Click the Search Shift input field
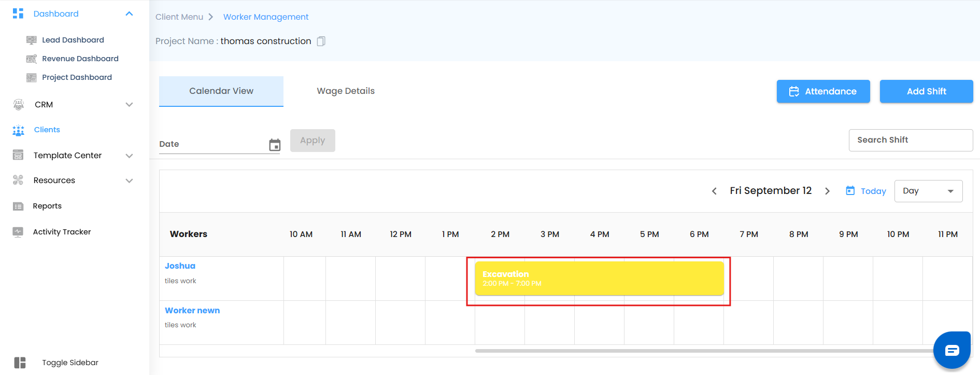 click(911, 140)
